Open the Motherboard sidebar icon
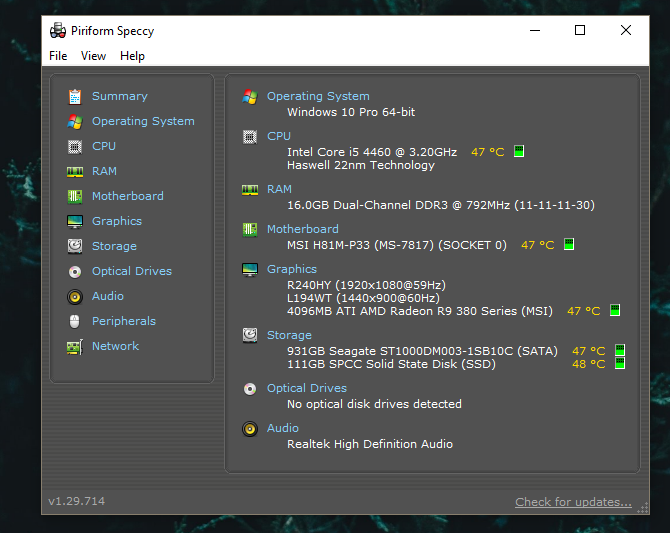670x533 pixels. 75,197
